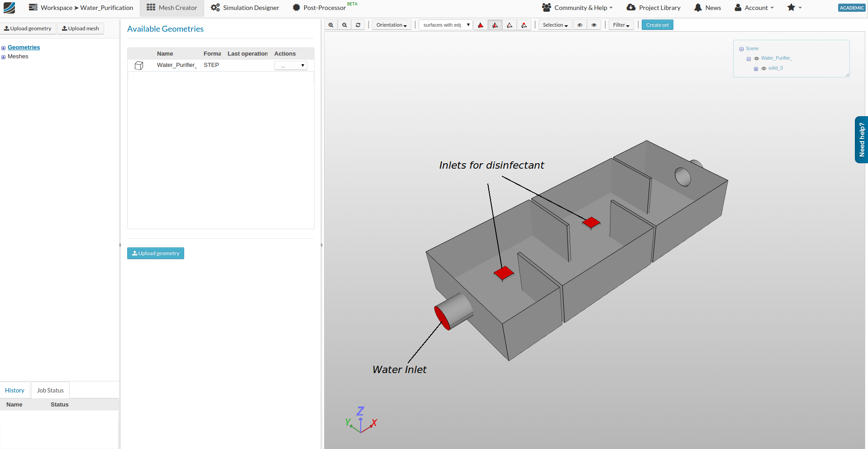Click the SimScale logo

[9, 8]
